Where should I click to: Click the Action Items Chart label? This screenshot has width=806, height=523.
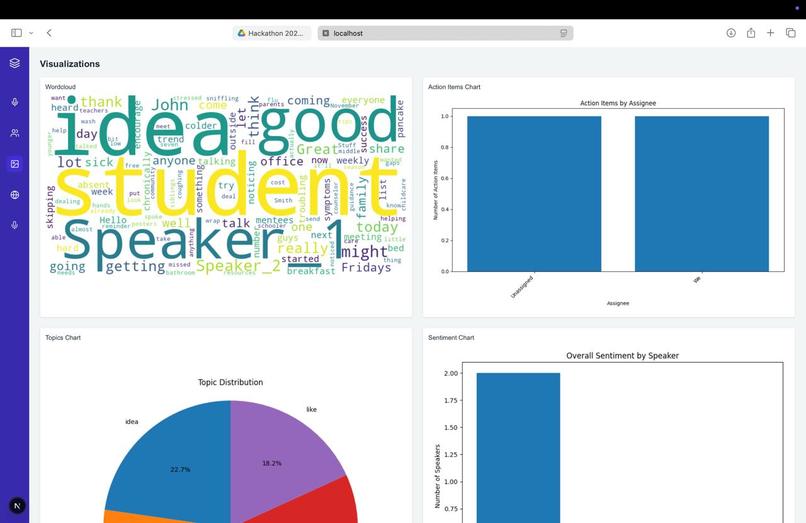[454, 87]
